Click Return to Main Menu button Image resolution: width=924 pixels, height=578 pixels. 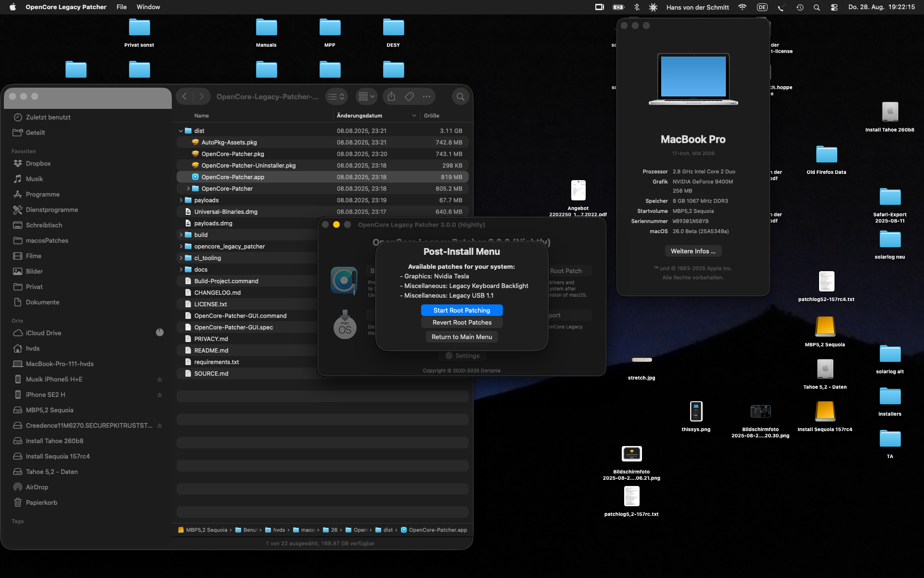[x=462, y=337]
